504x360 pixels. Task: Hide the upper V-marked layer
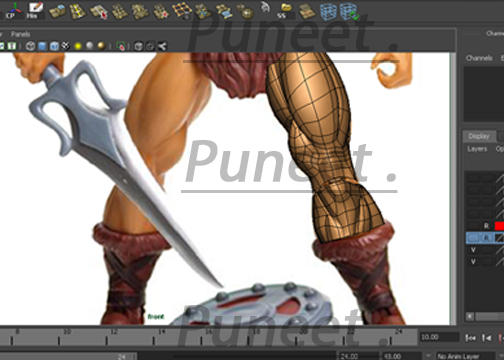coord(473,250)
